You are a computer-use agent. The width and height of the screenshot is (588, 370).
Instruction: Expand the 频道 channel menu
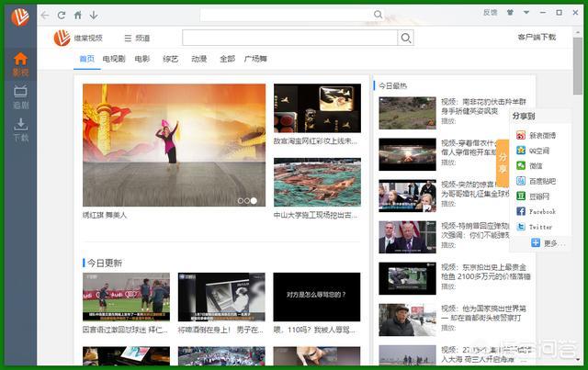(137, 39)
